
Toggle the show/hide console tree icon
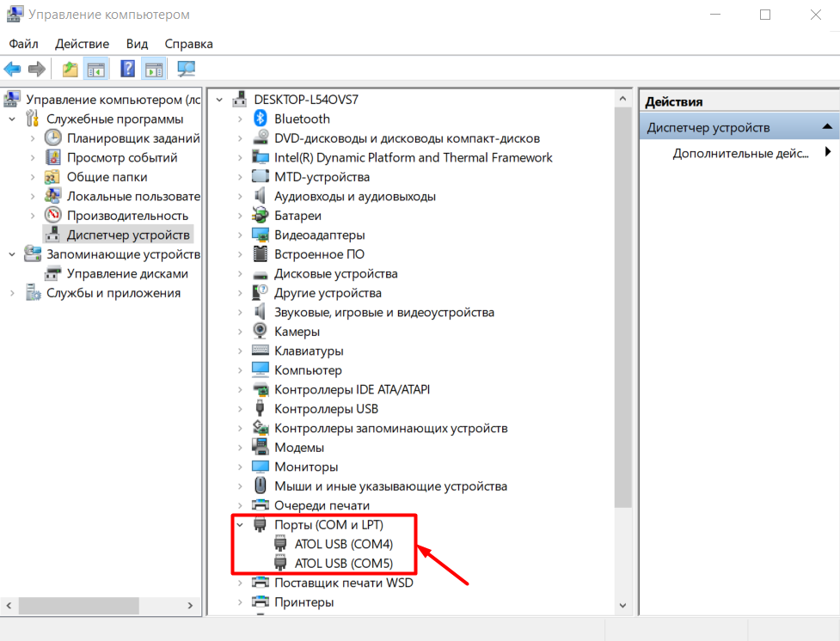tap(96, 69)
